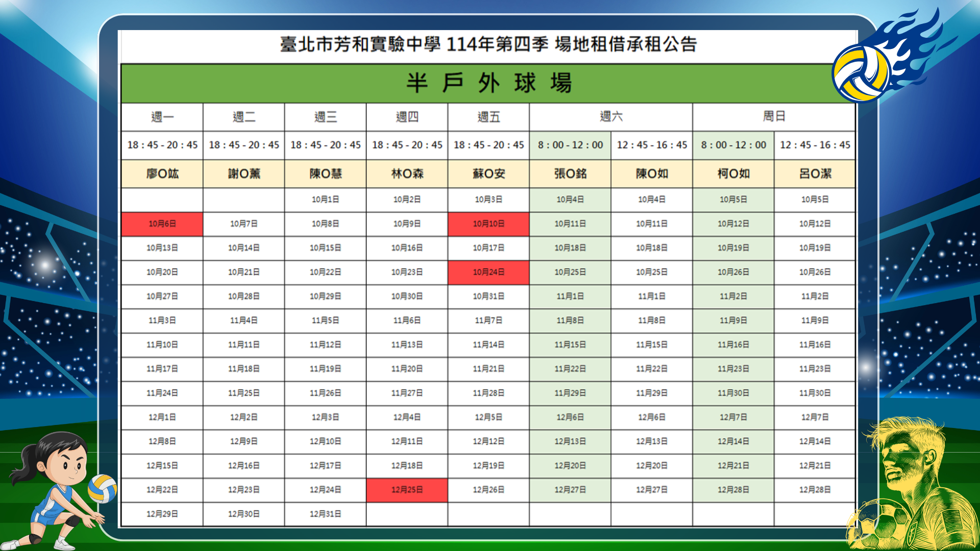The width and height of the screenshot is (980, 551).
Task: Select the 週一 column header
Action: pyautogui.click(x=162, y=117)
